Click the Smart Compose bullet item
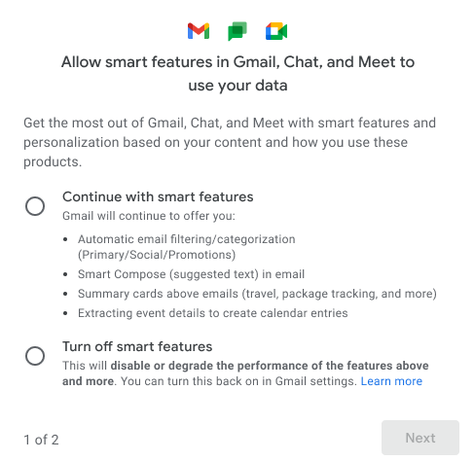474x461 pixels. coord(191,274)
